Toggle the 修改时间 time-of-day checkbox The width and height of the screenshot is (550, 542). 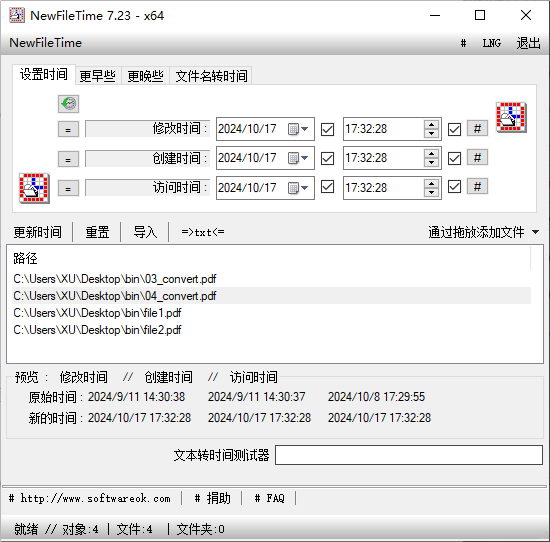point(454,129)
